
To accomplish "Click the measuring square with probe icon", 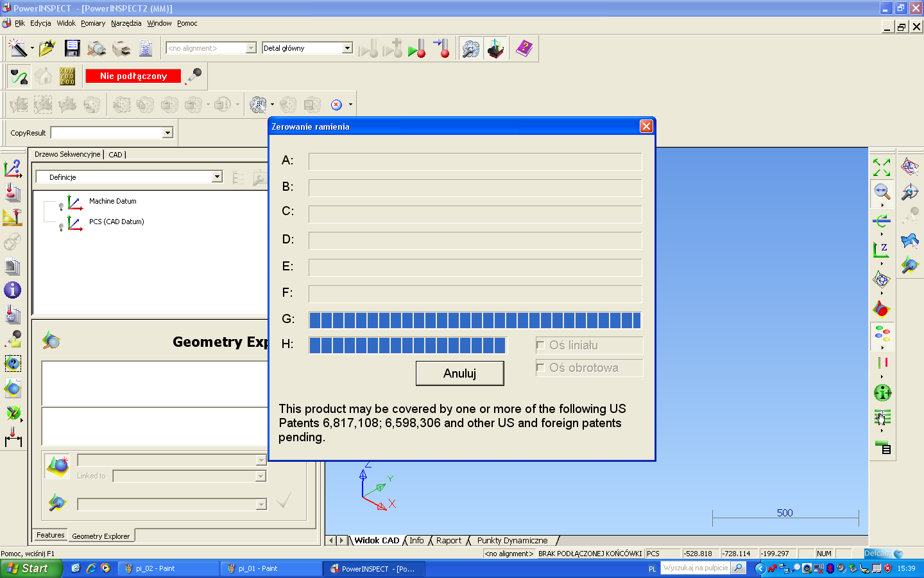I will pyautogui.click(x=13, y=218).
